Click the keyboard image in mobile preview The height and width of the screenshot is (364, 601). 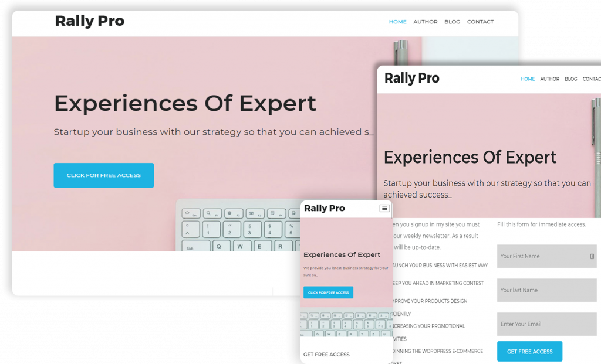(346, 324)
